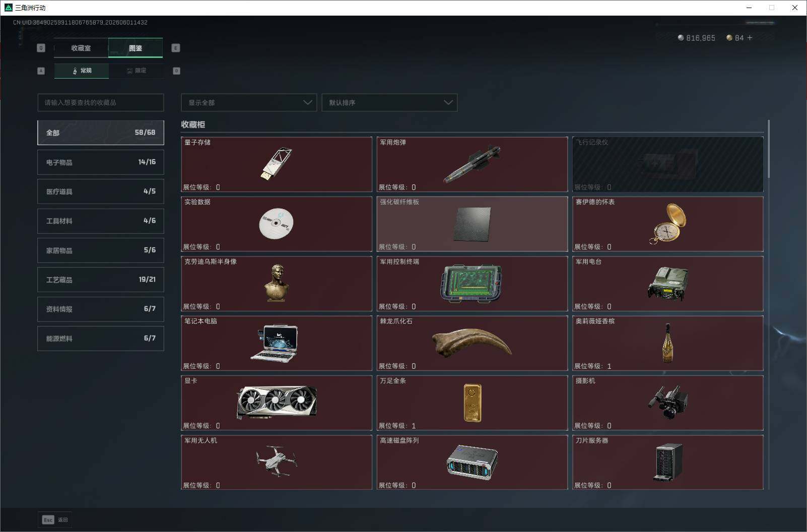Select the 军用电台 radio icon
This screenshot has width=807, height=532.
pyautogui.click(x=668, y=284)
